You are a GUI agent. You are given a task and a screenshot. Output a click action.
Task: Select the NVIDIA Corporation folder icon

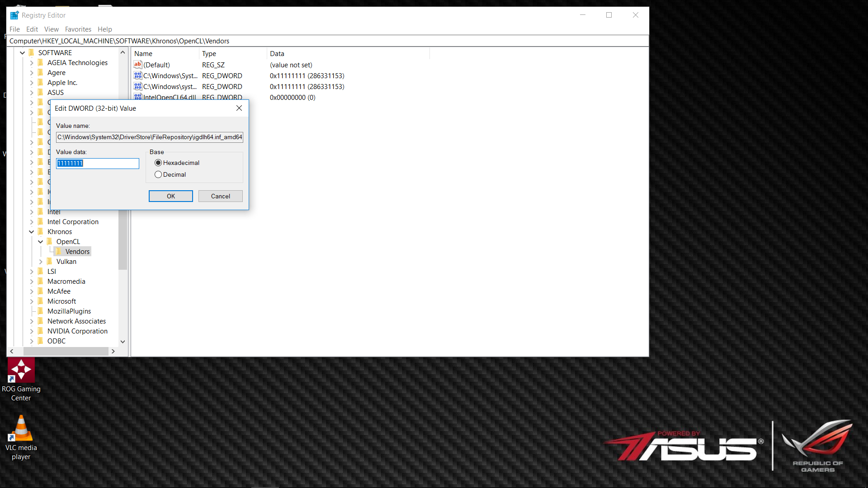point(41,331)
